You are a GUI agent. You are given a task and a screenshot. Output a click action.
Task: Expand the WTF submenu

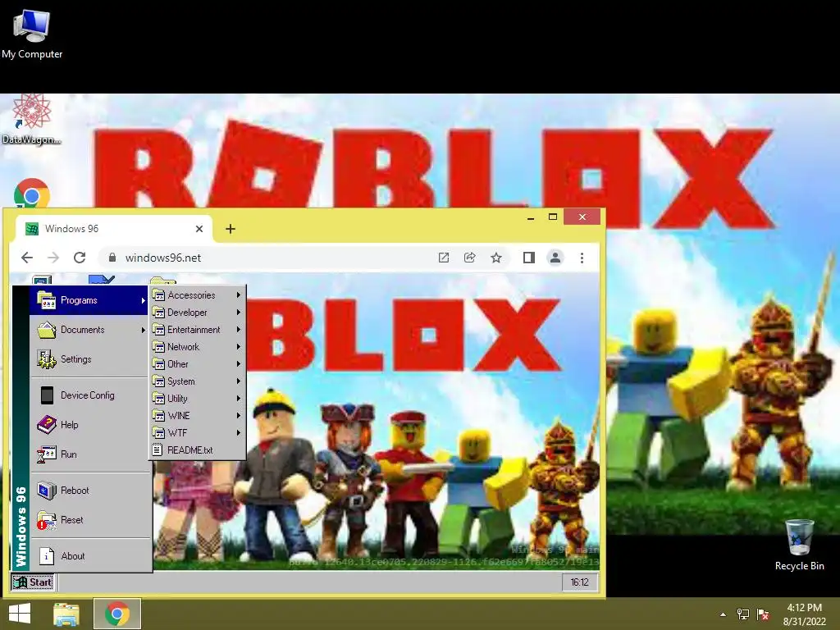coord(197,433)
